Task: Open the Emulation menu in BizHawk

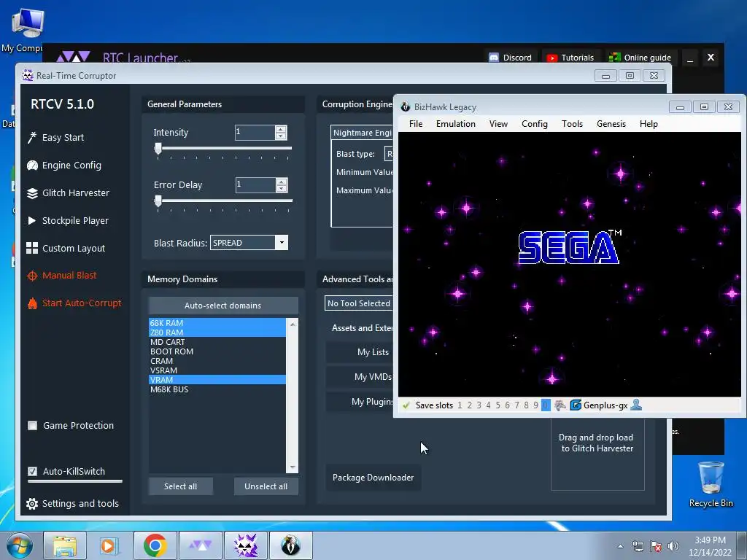Action: point(455,124)
